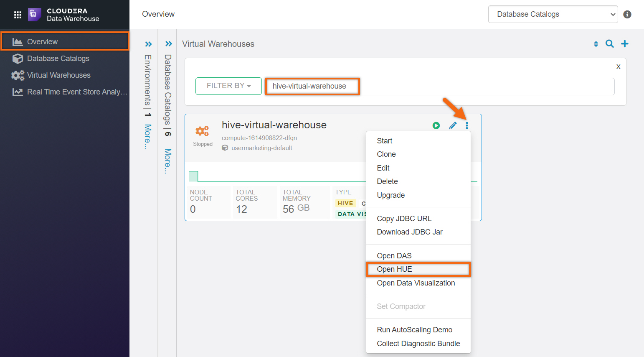Click the filter text input field
644x357 pixels.
click(x=440, y=87)
